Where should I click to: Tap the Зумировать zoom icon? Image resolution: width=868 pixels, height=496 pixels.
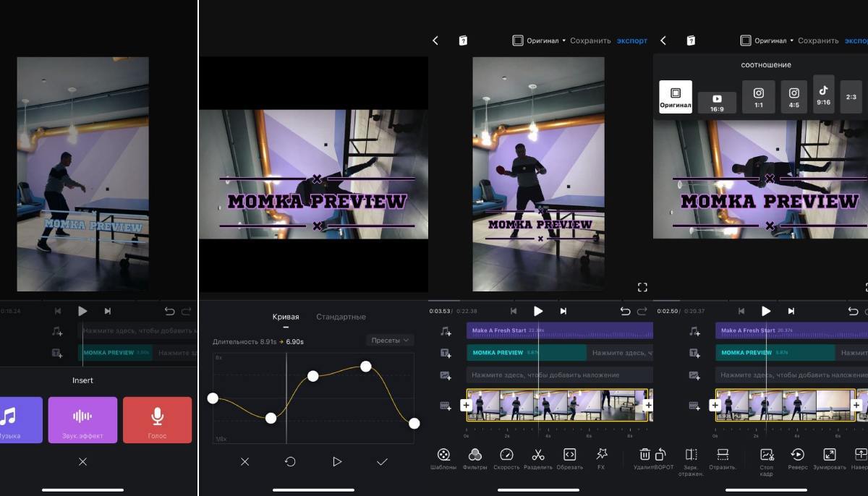tap(830, 456)
